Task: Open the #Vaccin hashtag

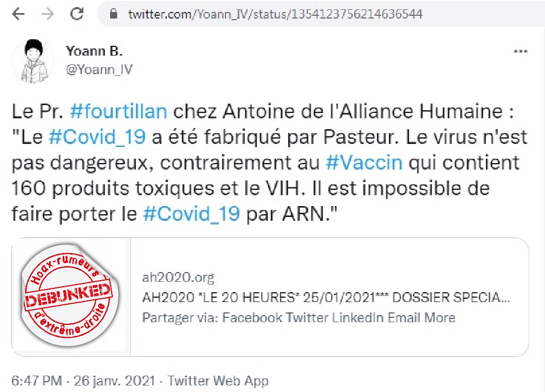Action: pos(364,162)
